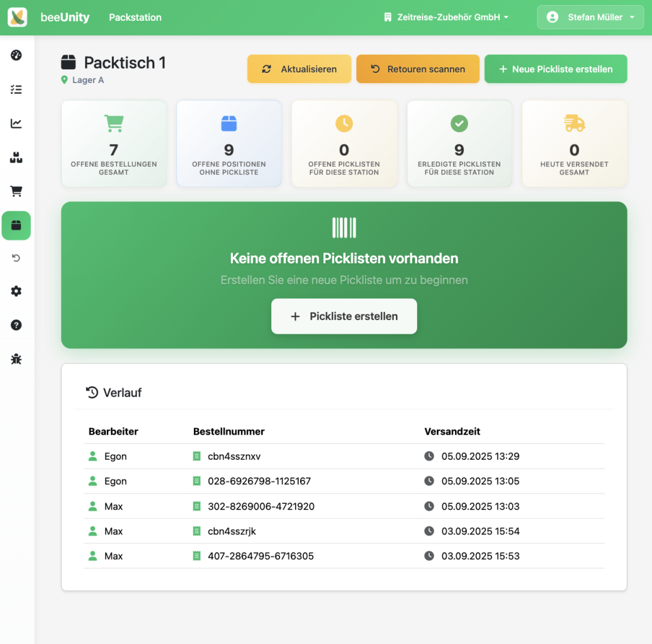Click the Retouren scannen button
652x644 pixels.
point(418,69)
